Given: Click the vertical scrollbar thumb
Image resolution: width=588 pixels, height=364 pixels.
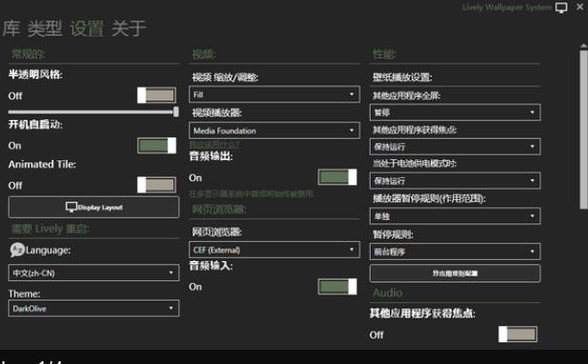Looking at the screenshot, I should [x=583, y=130].
